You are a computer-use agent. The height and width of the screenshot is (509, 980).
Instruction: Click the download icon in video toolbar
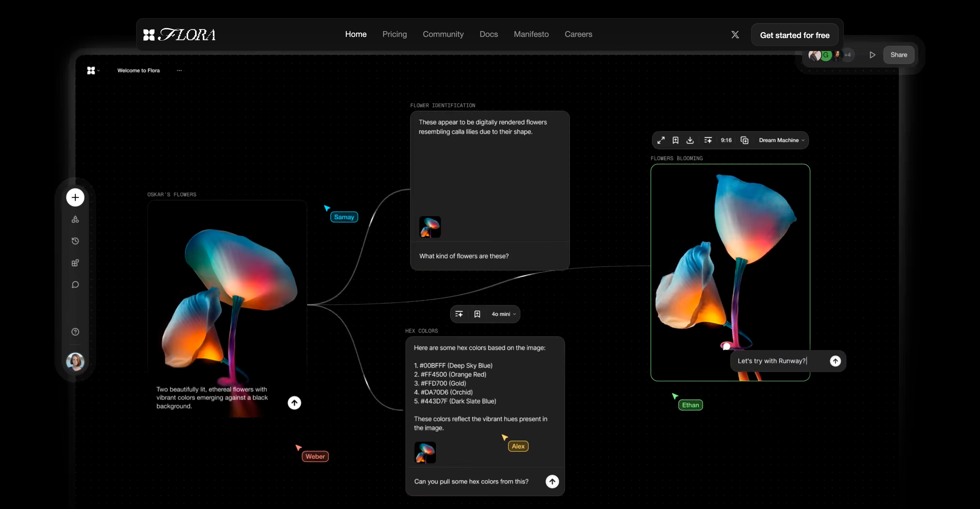coord(690,140)
